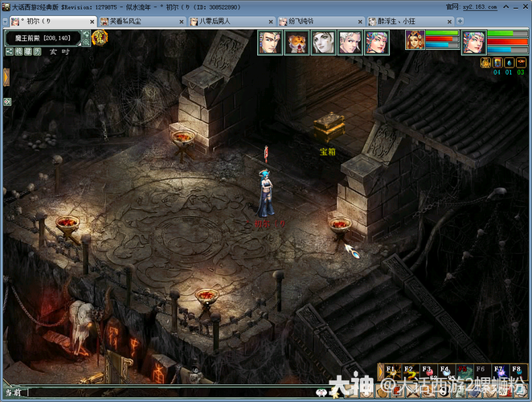Click the map panel resize corner handle
Viewport: 532px width, 402px height.
(x=80, y=43)
